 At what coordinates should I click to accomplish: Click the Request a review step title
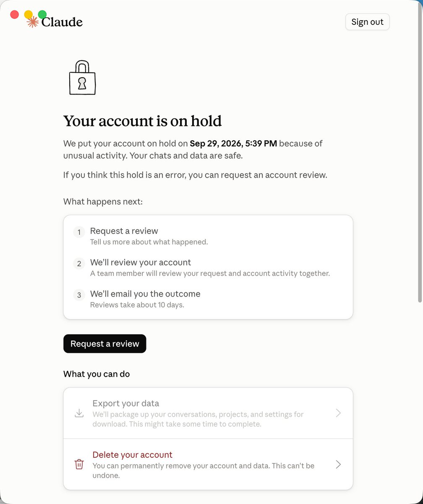(124, 231)
